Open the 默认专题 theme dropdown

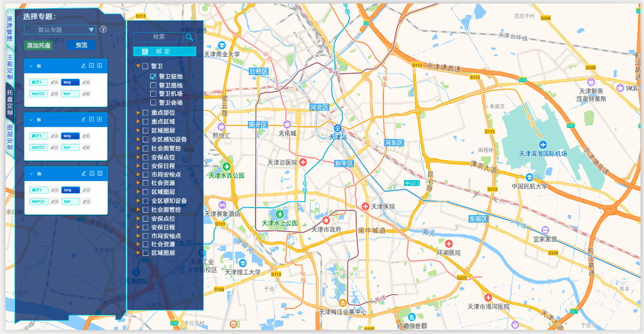pyautogui.click(x=60, y=30)
